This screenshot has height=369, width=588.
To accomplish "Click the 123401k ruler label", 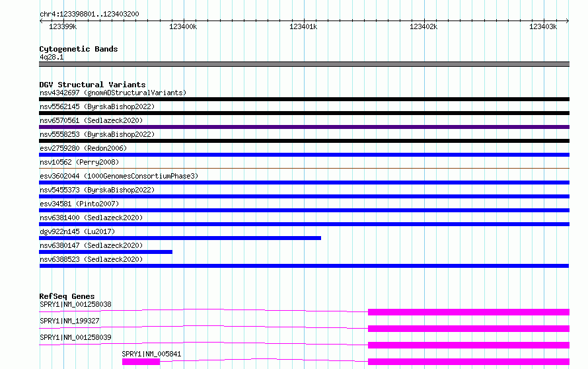I will [303, 26].
